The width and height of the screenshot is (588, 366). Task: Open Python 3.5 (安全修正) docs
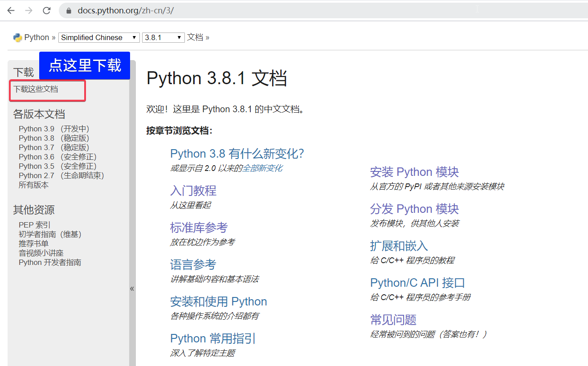tap(57, 166)
